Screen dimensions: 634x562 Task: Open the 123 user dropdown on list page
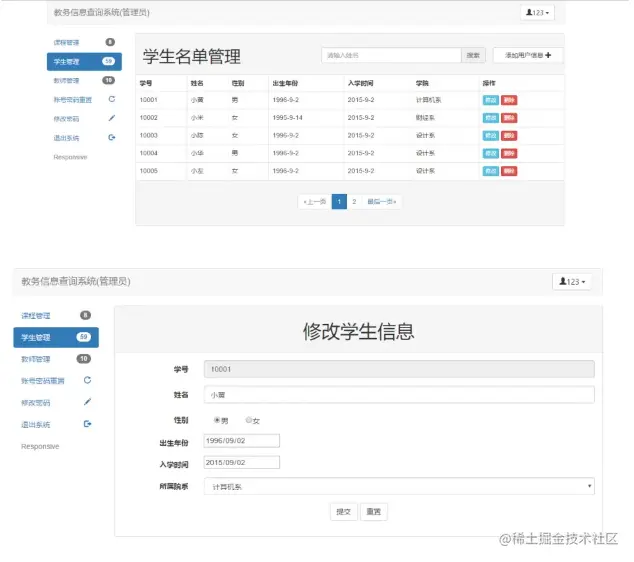coord(537,13)
